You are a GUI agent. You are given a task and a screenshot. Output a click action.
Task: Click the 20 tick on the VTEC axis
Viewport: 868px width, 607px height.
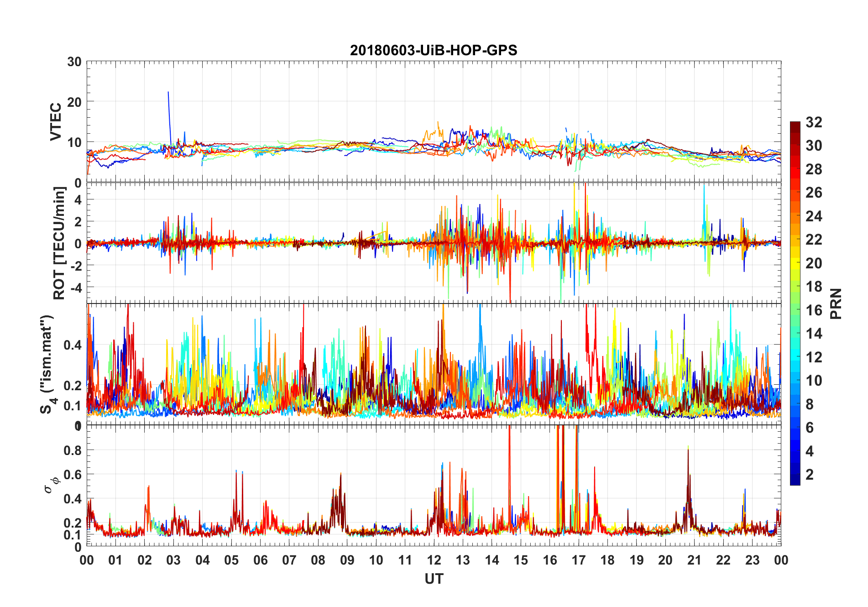74,102
